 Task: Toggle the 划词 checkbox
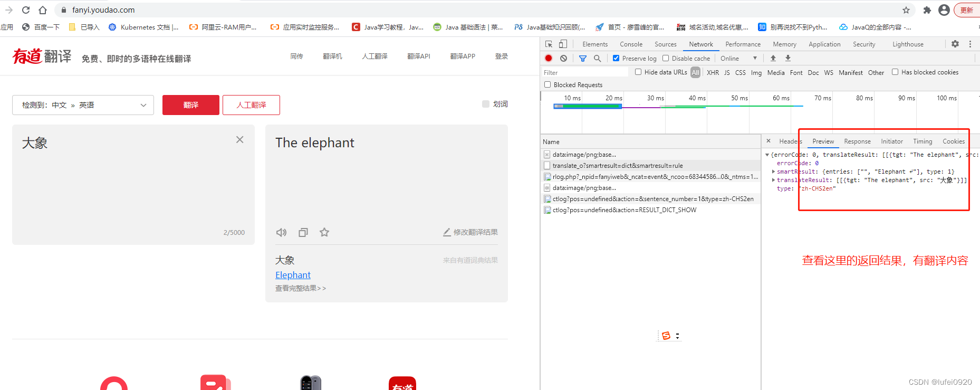tap(486, 104)
